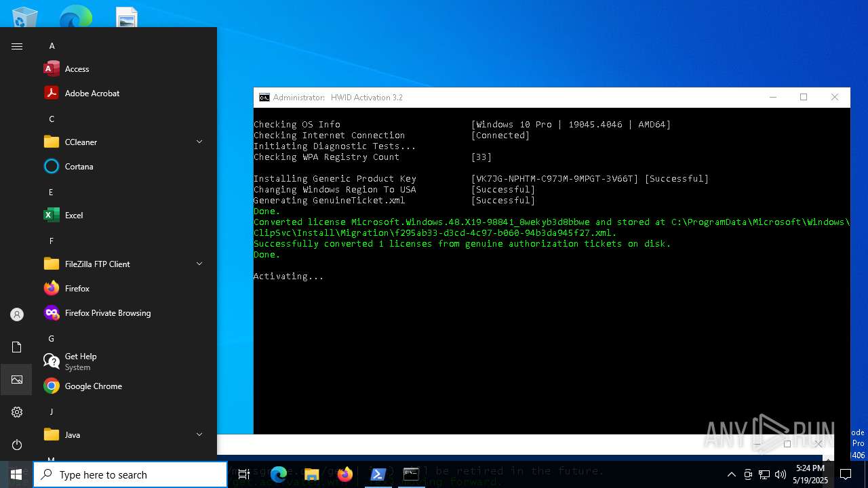Open Pictures from the Start sidebar
Screen dimensions: 868x488
tap(17, 380)
